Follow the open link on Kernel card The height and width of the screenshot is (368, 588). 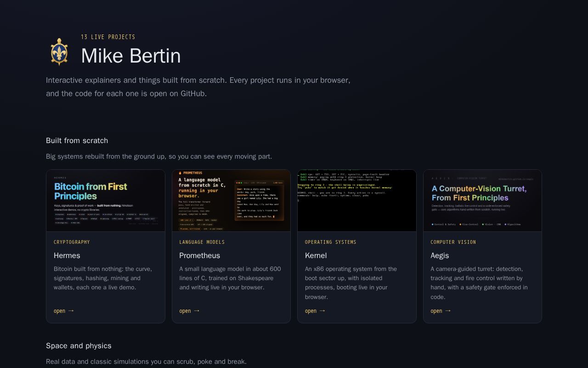(x=315, y=311)
